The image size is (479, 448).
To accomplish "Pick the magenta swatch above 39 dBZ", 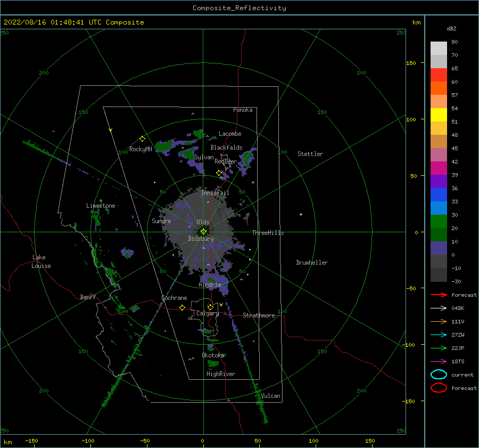I will (x=439, y=168).
